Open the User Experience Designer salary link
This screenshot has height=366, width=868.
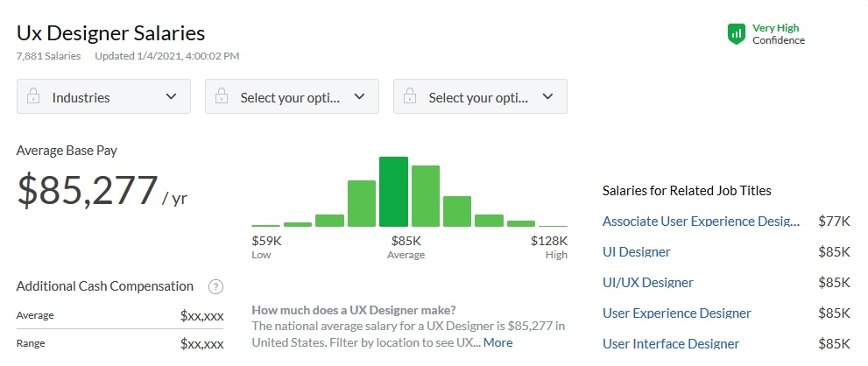pos(677,313)
